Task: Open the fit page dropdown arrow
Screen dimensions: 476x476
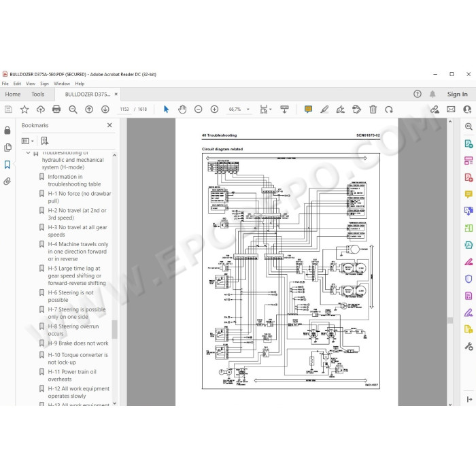Action: (271, 109)
